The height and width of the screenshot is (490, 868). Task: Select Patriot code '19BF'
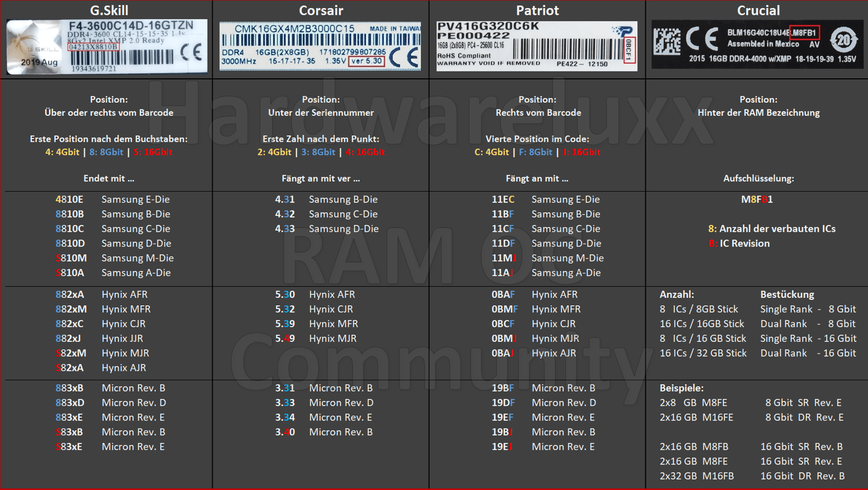[x=503, y=388]
